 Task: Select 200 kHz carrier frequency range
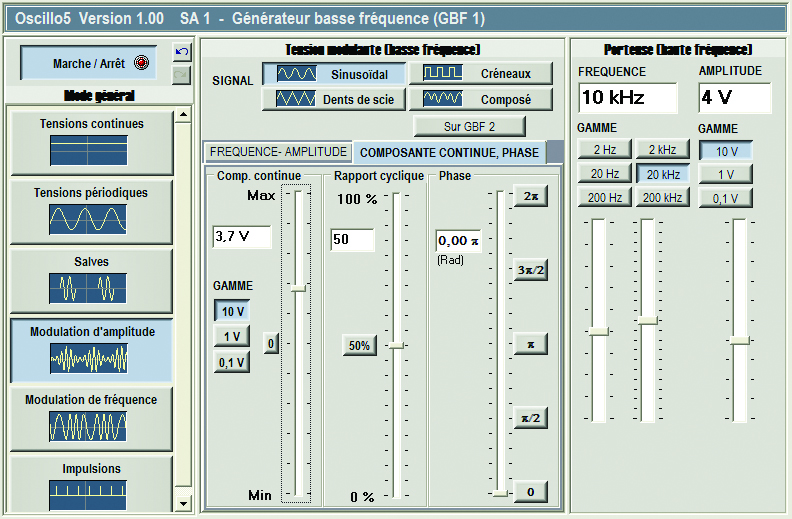click(x=663, y=197)
